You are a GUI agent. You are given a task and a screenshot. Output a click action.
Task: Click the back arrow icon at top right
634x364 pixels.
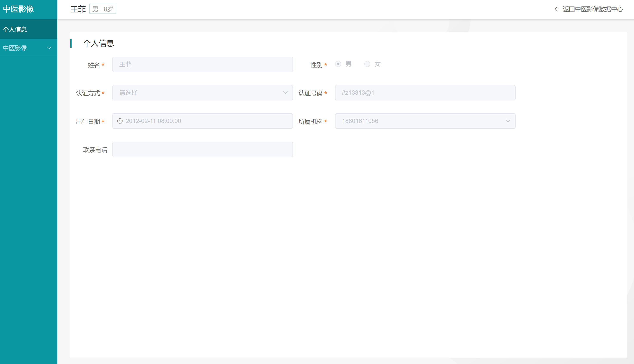pyautogui.click(x=556, y=9)
